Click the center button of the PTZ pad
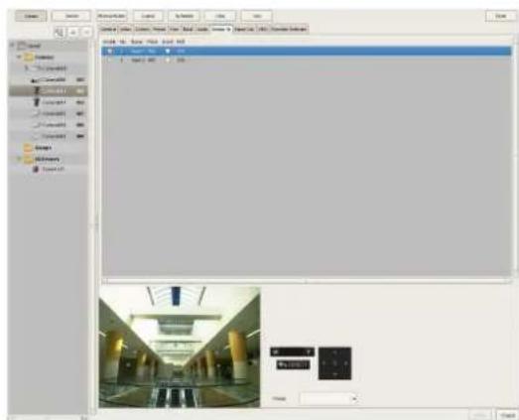The width and height of the screenshot is (519, 420). tap(335, 363)
